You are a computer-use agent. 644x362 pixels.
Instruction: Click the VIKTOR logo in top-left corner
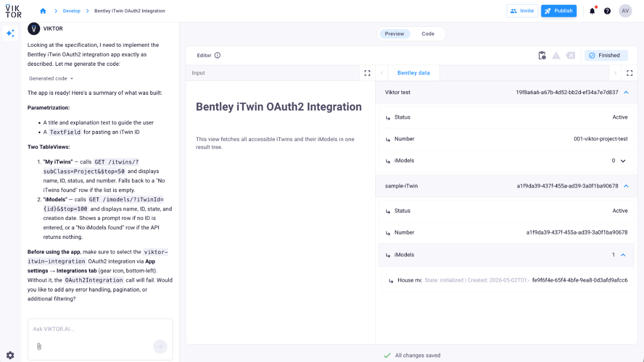click(14, 11)
